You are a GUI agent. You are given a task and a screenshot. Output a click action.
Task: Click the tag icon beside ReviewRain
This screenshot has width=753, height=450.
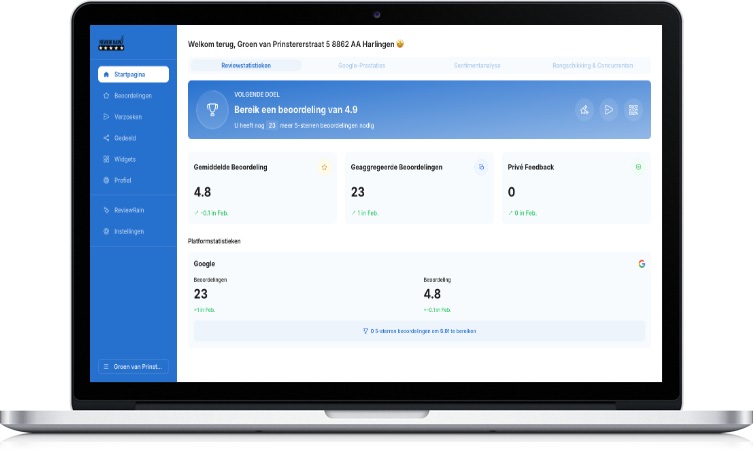click(x=106, y=210)
